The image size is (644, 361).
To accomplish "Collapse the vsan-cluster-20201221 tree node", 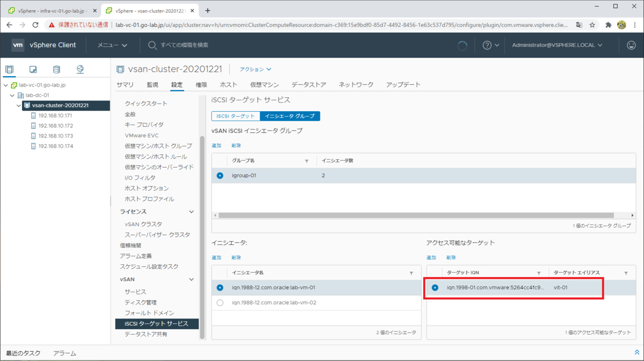I will (x=19, y=105).
